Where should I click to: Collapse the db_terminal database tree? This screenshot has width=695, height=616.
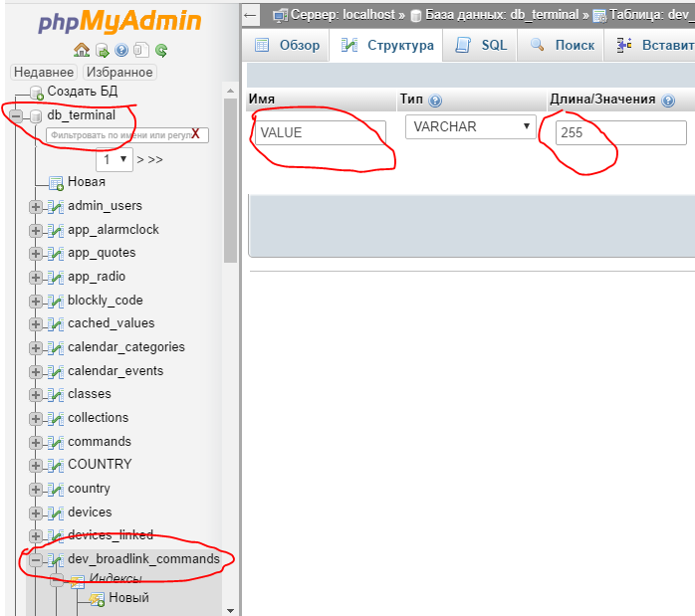(x=16, y=116)
